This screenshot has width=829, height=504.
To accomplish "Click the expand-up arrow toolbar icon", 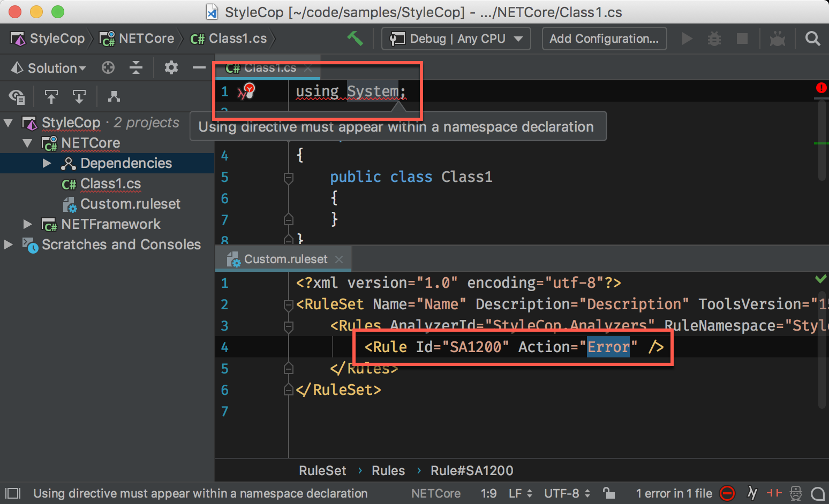I will click(51, 96).
